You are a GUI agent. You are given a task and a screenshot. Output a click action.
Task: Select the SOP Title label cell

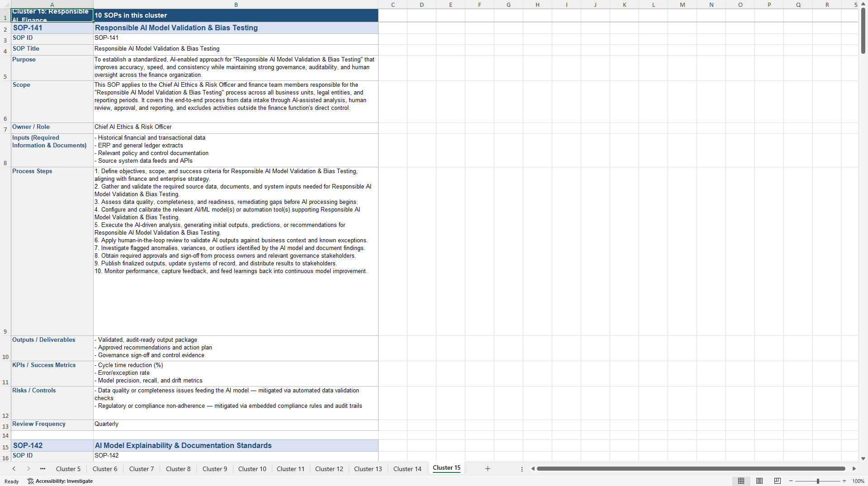[52, 50]
